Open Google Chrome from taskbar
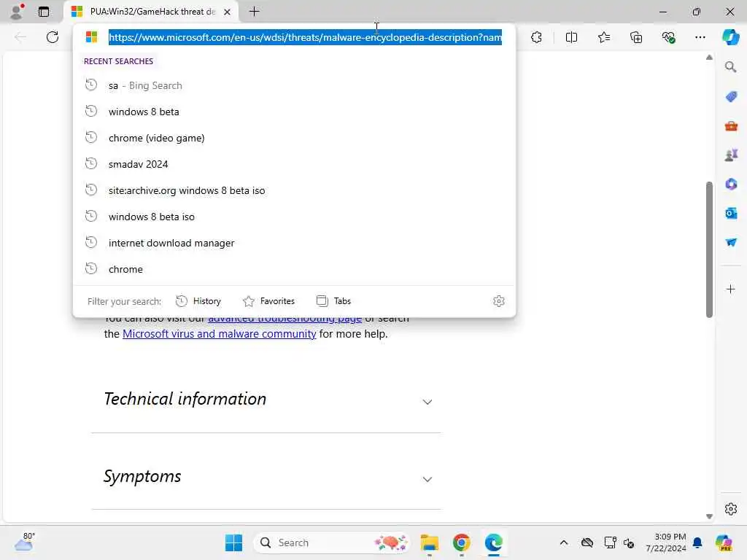747x560 pixels. tap(461, 542)
